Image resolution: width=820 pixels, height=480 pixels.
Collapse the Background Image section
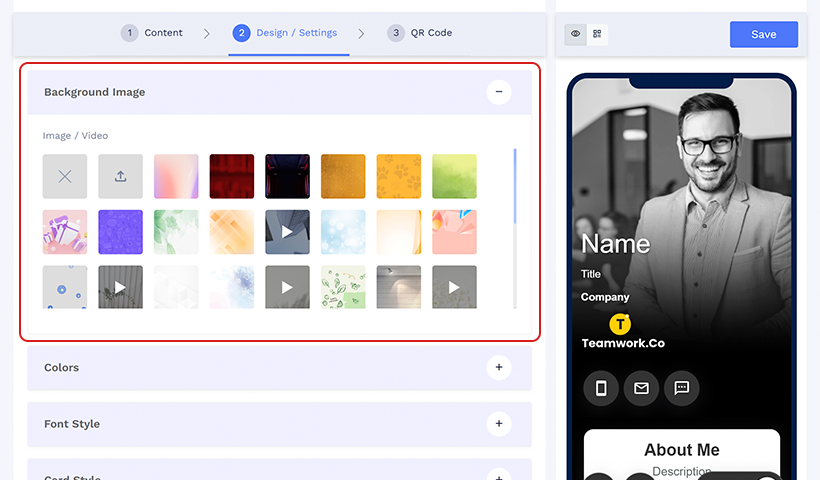(499, 92)
